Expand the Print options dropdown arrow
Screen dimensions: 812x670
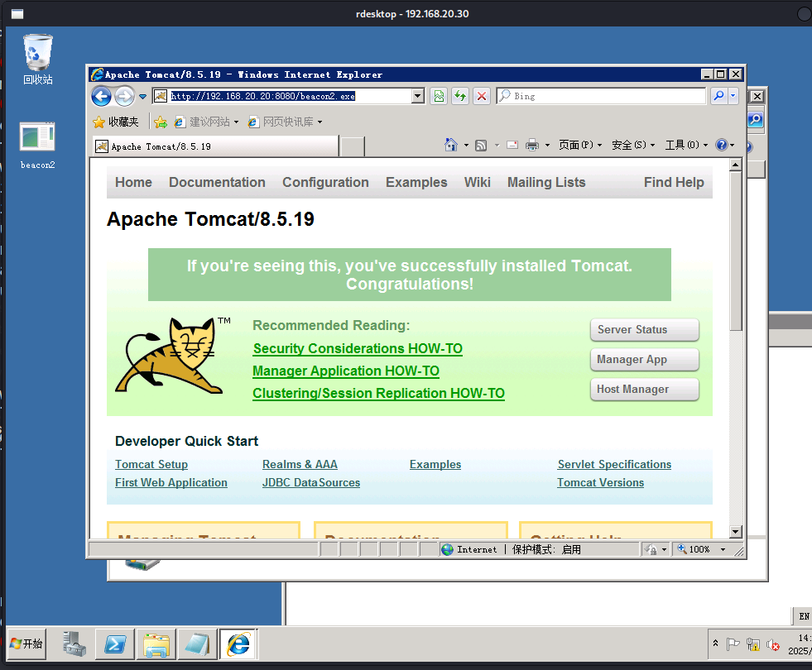[x=547, y=146]
